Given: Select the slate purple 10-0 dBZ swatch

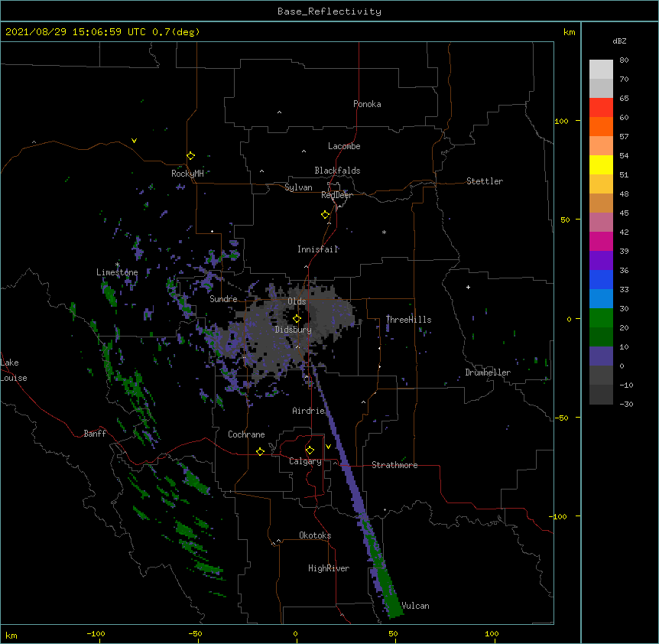Looking at the screenshot, I should (x=601, y=356).
